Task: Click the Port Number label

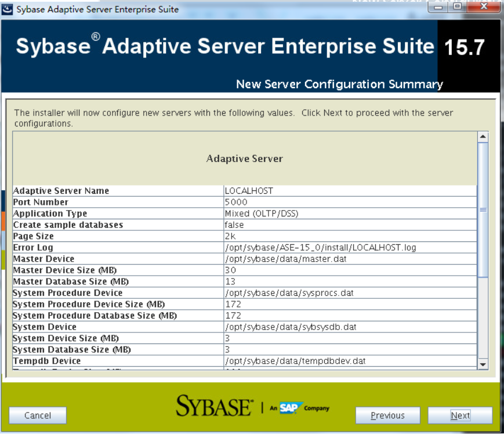Action: [41, 202]
